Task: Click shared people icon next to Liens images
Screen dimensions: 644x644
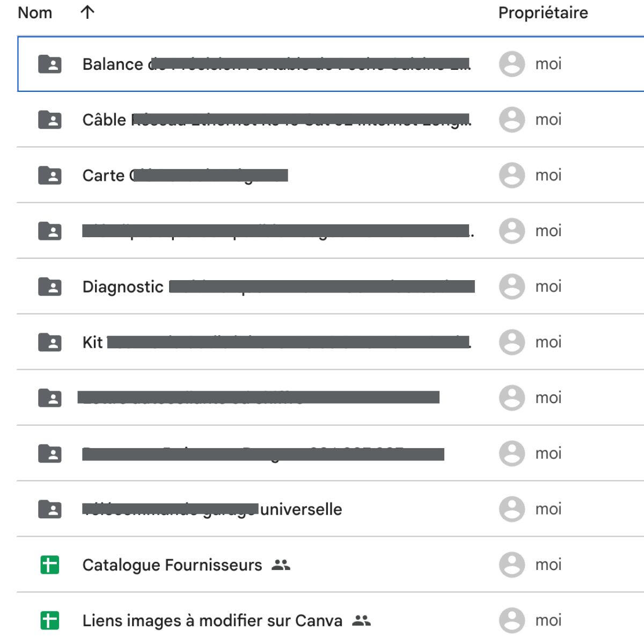Action: click(x=361, y=620)
